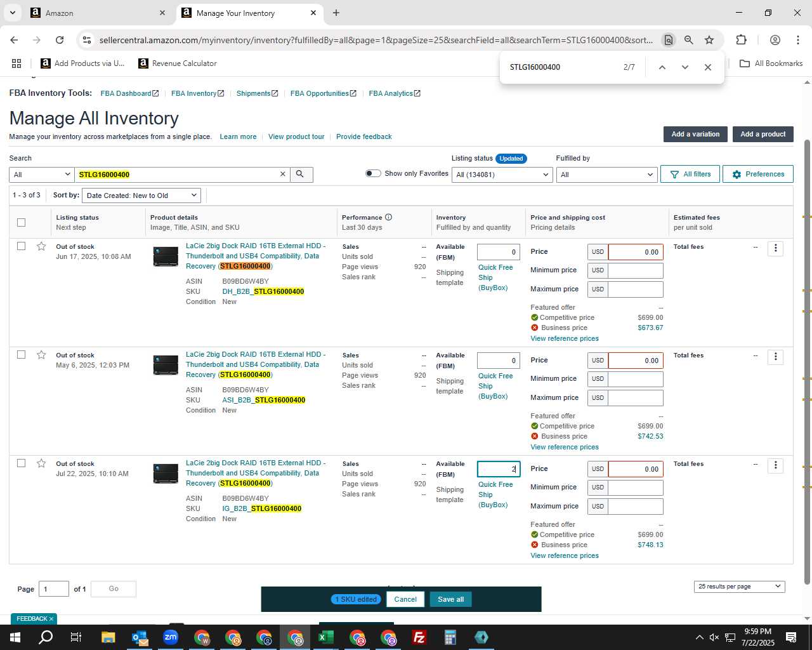This screenshot has width=812, height=650.
Task: Tick checkbox for IG_B2B_STLG16000400 listing
Action: (x=21, y=463)
